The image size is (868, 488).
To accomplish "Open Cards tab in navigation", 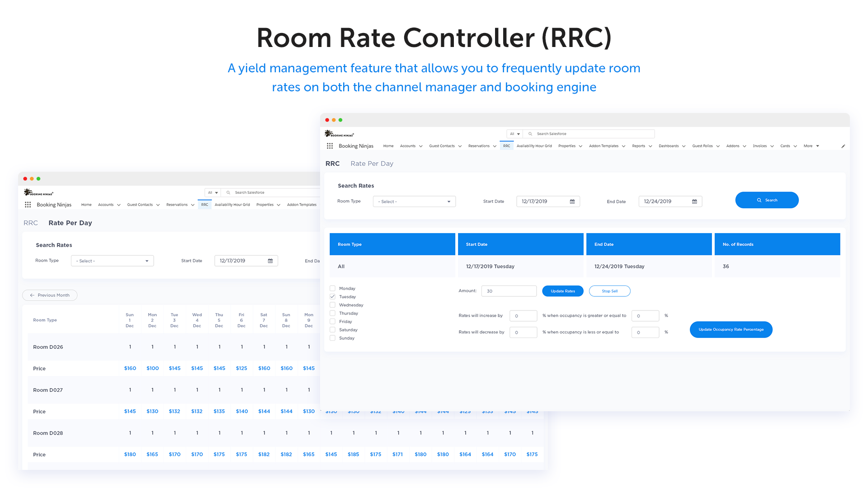I will click(x=785, y=146).
